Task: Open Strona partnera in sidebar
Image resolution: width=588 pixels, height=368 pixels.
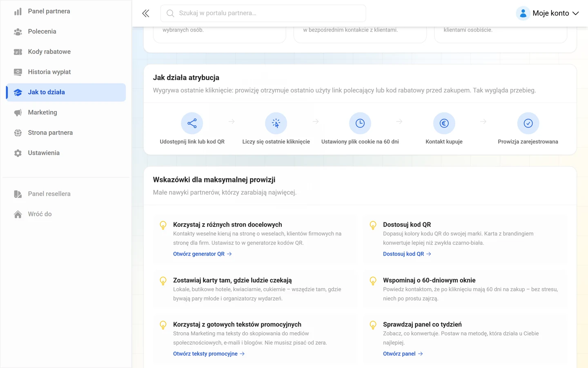Action: pos(66,133)
